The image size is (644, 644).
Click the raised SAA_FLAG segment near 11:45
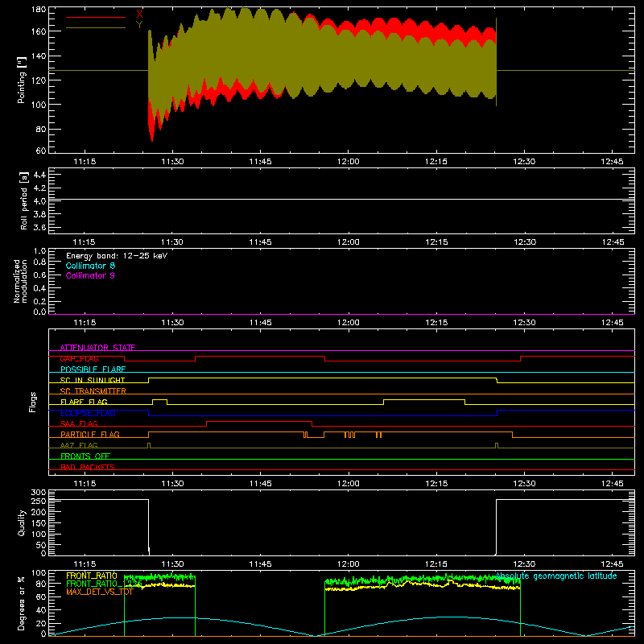(x=259, y=422)
